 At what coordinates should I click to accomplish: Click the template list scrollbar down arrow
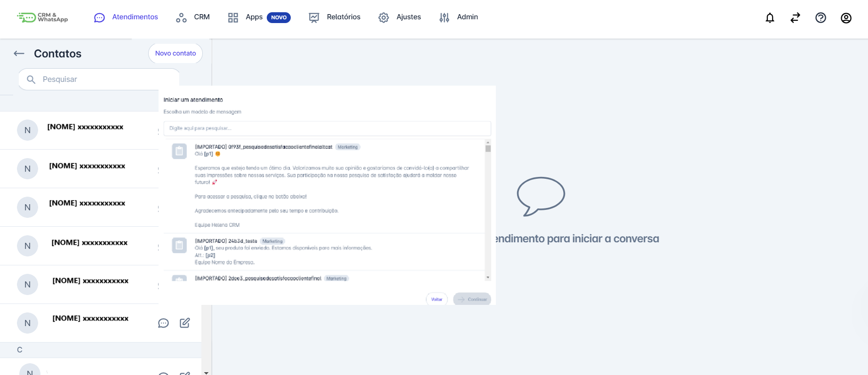(x=488, y=278)
